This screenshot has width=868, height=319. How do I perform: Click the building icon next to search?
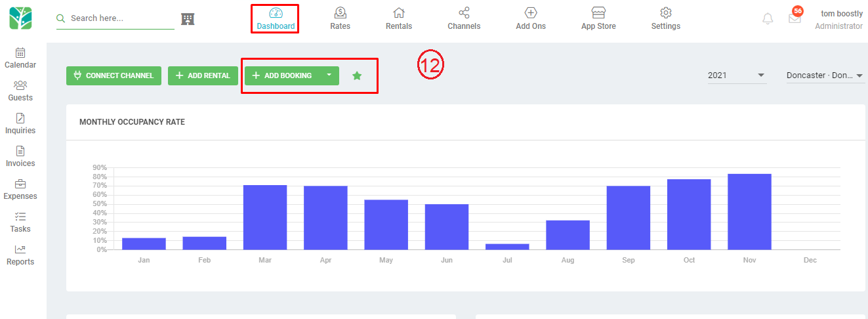[x=188, y=19]
